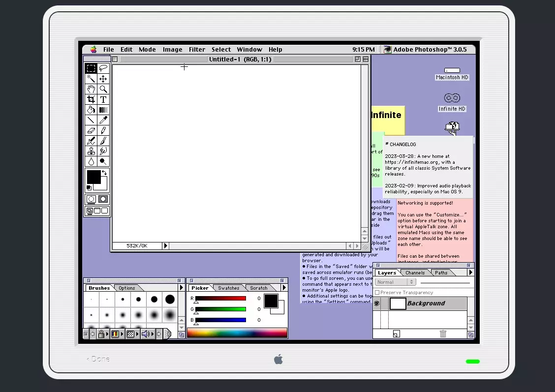
Task: Select the Pencil tool
Action: pos(103,130)
